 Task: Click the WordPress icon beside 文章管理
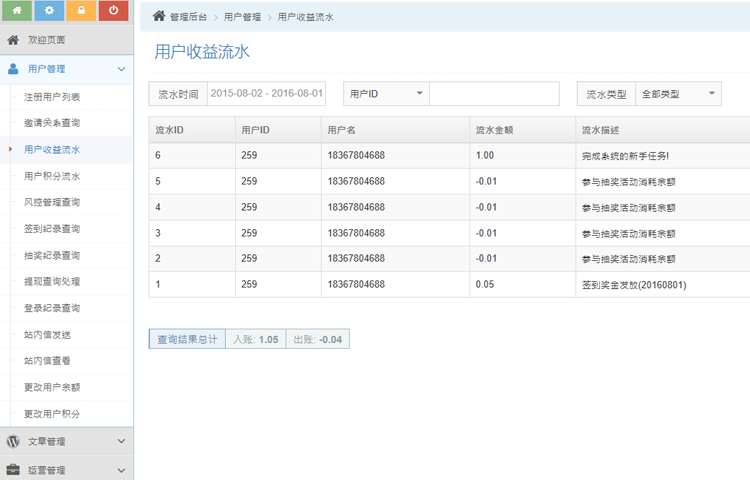pyautogui.click(x=13, y=441)
